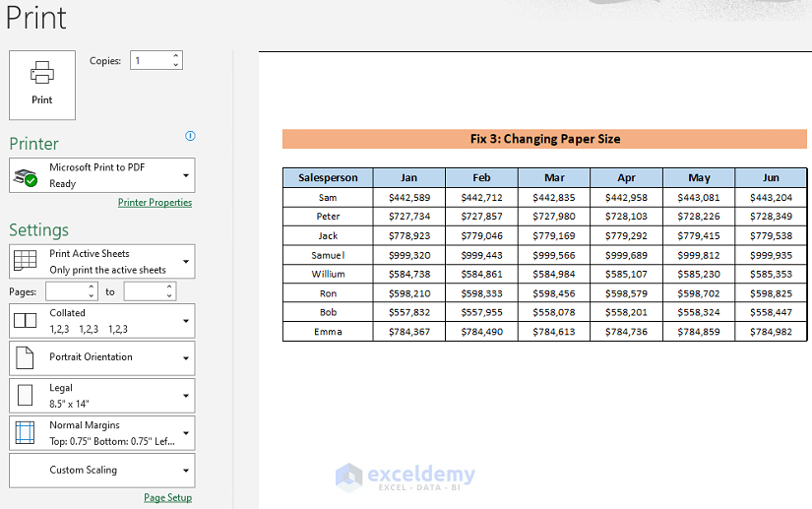The image size is (812, 509).
Task: Increase copies with the up arrow
Action: click(x=176, y=55)
